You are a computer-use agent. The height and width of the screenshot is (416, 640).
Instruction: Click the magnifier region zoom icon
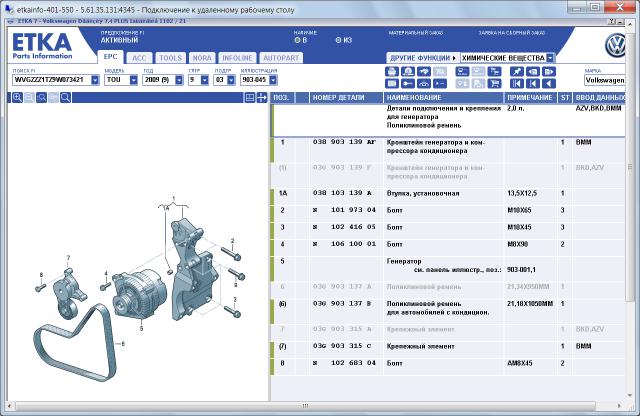point(41,98)
